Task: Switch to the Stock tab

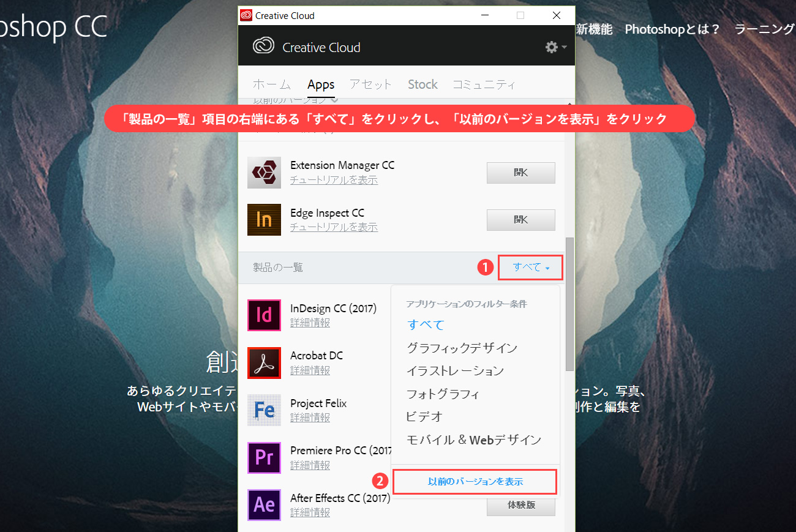Action: (422, 84)
